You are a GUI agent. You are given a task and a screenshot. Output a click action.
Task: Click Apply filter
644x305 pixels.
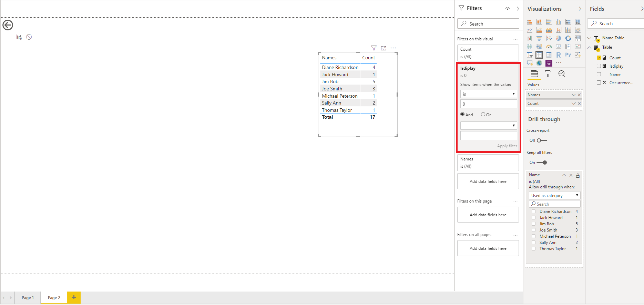point(507,146)
